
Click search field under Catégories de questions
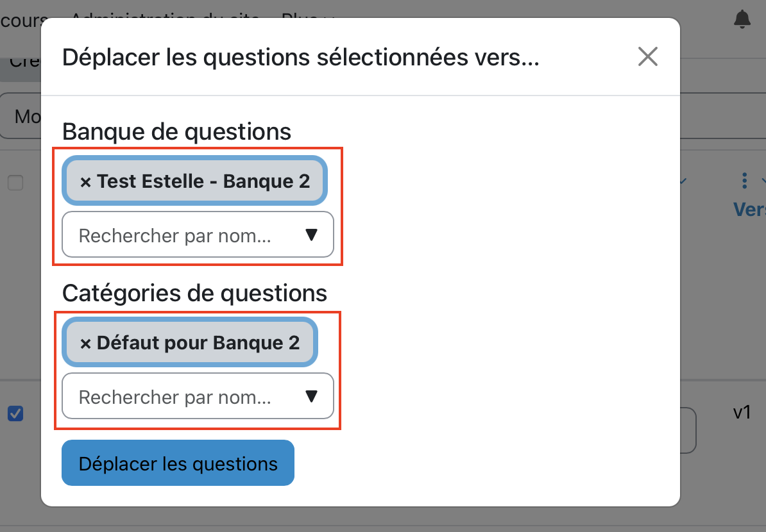pyautogui.click(x=186, y=397)
